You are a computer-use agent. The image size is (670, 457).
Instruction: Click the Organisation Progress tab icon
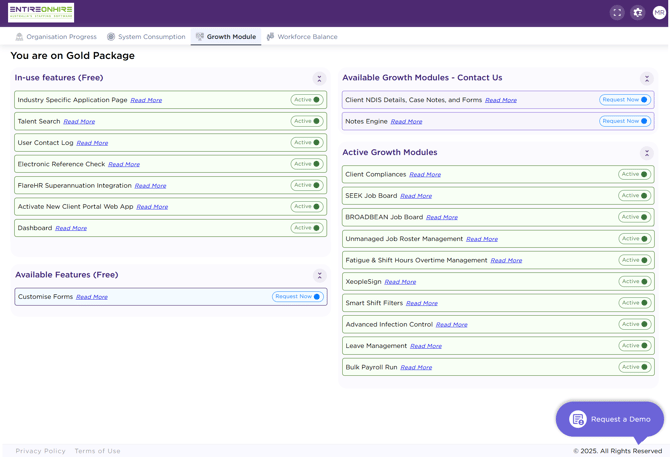[x=19, y=37]
